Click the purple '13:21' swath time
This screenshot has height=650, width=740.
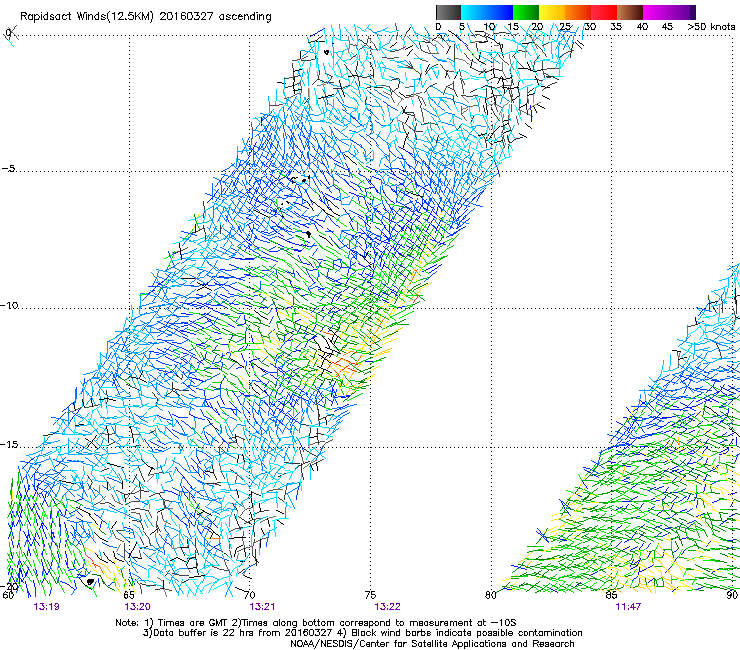pyautogui.click(x=262, y=607)
